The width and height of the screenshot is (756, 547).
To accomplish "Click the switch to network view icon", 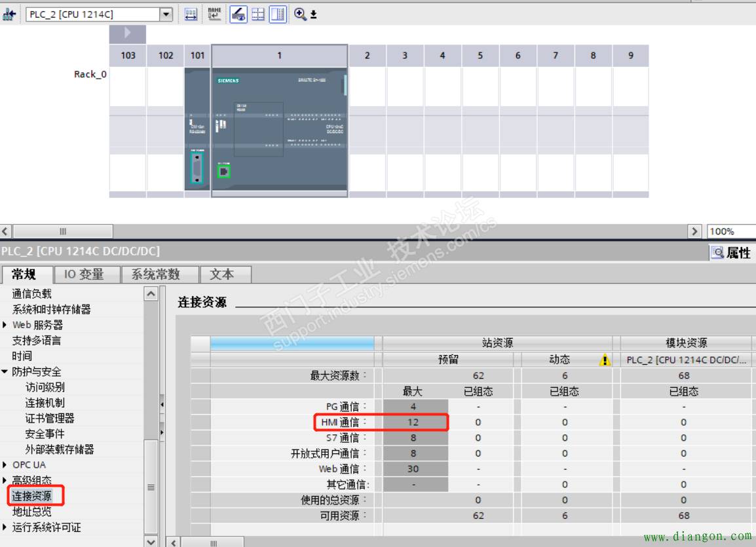I will (9, 14).
